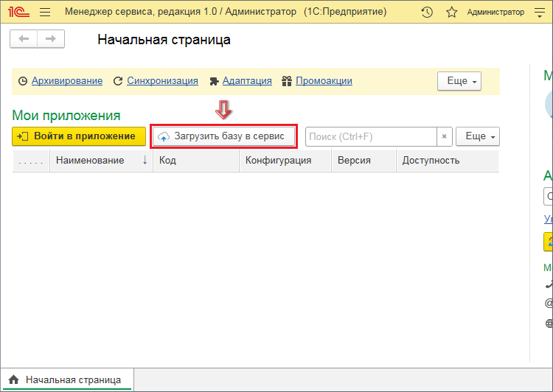Go back with the left arrow
Viewport: 553px width, 392px height.
(x=24, y=39)
